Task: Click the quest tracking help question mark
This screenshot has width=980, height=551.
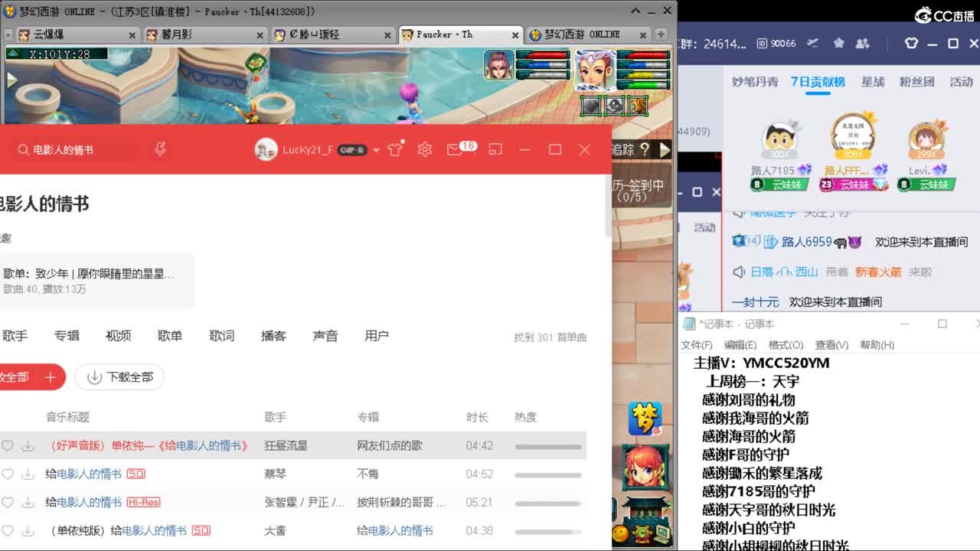Action: click(645, 150)
